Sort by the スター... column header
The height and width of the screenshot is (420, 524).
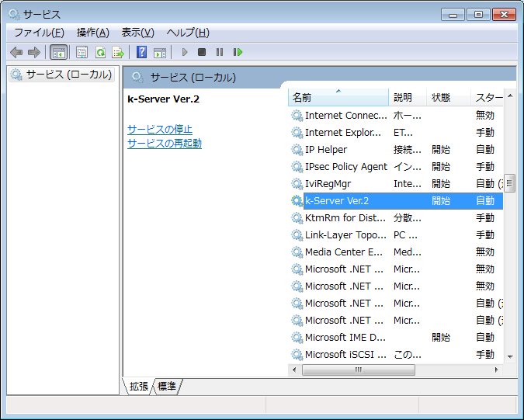pyautogui.click(x=488, y=98)
